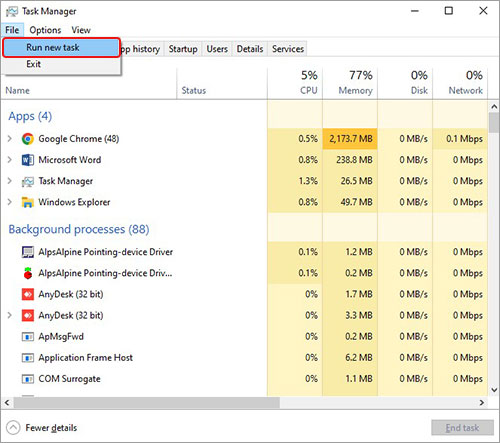This screenshot has height=443, width=500.
Task: Switch to the Services tab
Action: [x=288, y=49]
